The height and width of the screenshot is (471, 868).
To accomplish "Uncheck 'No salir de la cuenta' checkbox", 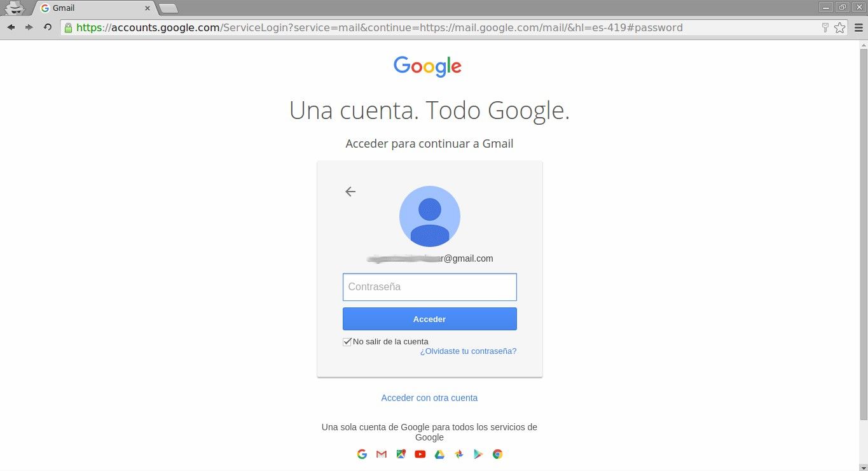I will (x=347, y=342).
